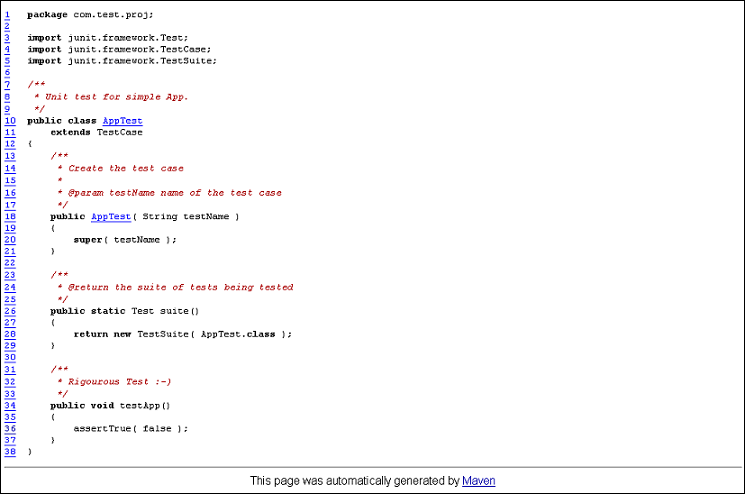Jump to line 11 anchor
This screenshot has width=745, height=494.
tap(9, 132)
